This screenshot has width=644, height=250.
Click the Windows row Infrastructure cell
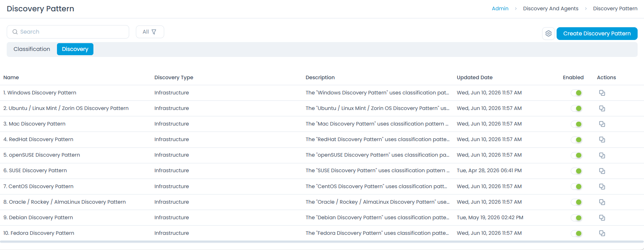point(172,93)
